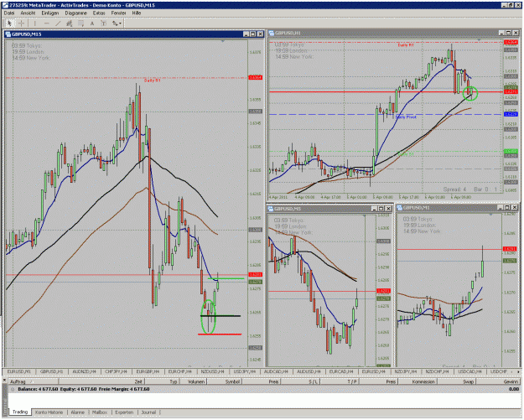Minimize the GBPUSD,M5 chart window
The image size is (524, 420).
pos(375,209)
